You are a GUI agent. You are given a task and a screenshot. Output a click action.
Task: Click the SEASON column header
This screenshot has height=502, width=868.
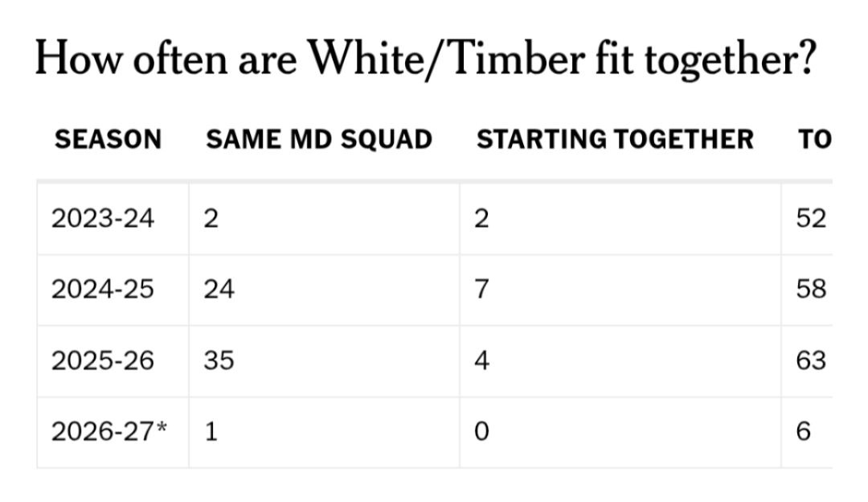pyautogui.click(x=108, y=139)
